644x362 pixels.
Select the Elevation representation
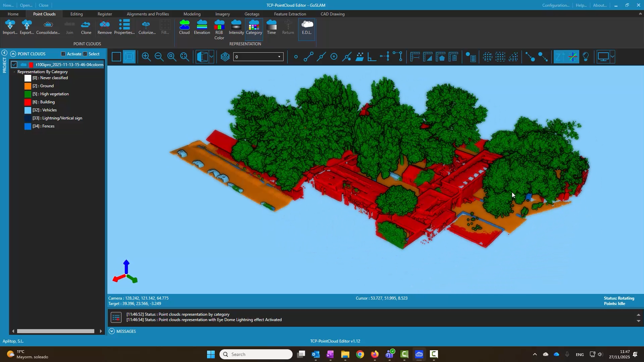pos(202,27)
